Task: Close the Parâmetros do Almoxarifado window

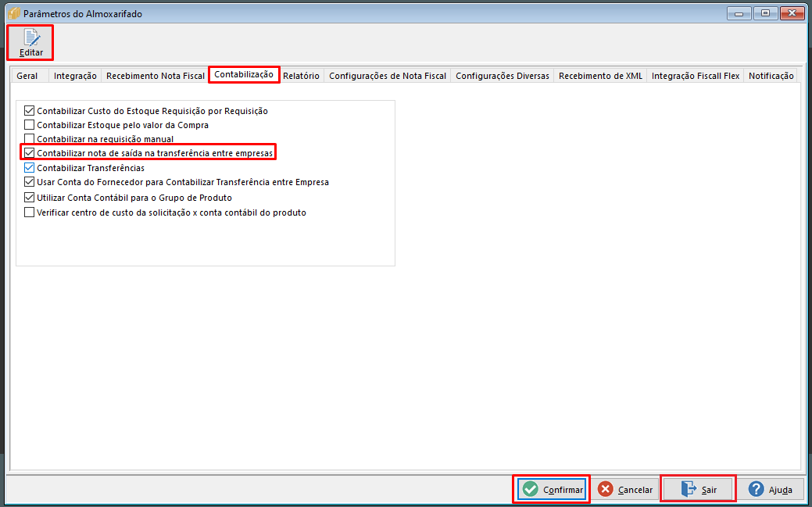Action: click(x=792, y=13)
